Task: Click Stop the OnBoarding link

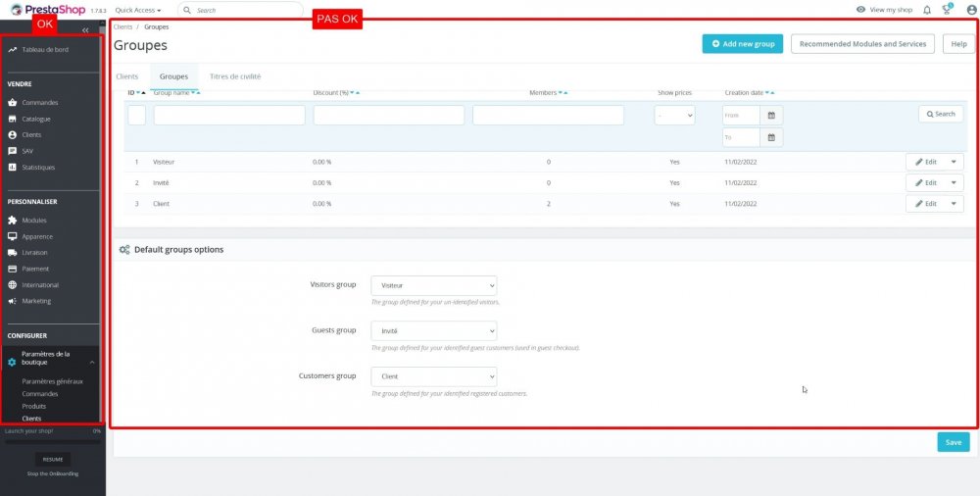Action: point(53,473)
